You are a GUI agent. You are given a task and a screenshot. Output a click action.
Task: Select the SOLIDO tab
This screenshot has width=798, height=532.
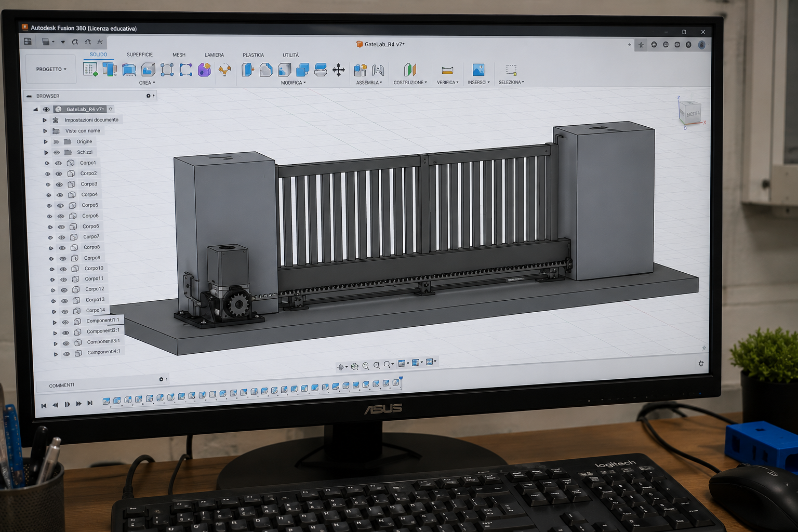[x=98, y=55]
